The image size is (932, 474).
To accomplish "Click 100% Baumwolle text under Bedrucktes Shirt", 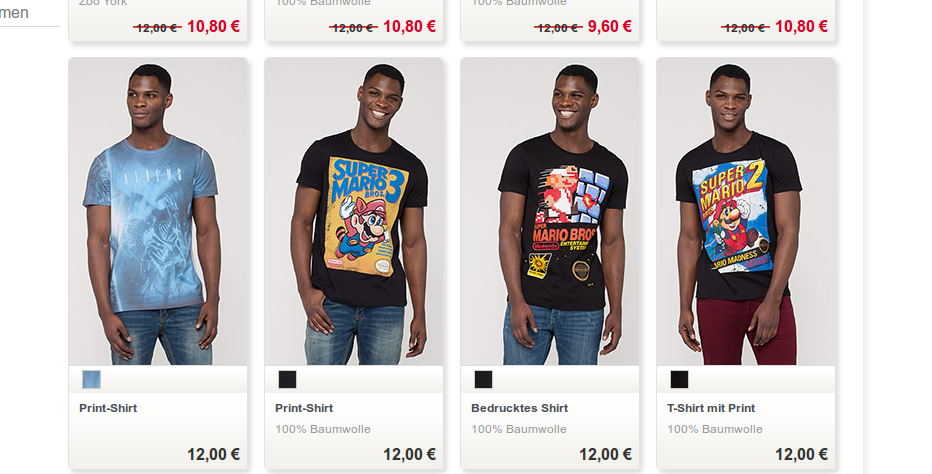I will [x=519, y=429].
